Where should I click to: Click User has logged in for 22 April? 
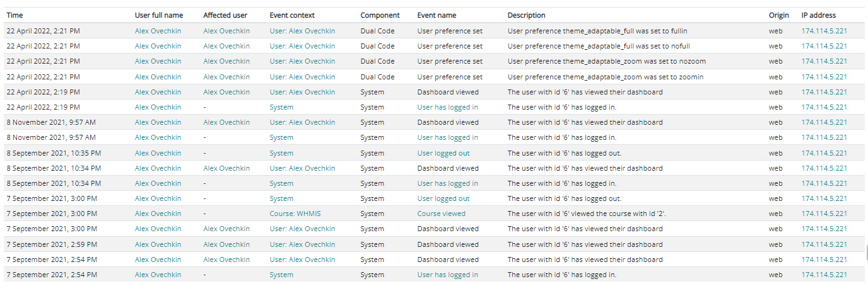[x=447, y=107]
